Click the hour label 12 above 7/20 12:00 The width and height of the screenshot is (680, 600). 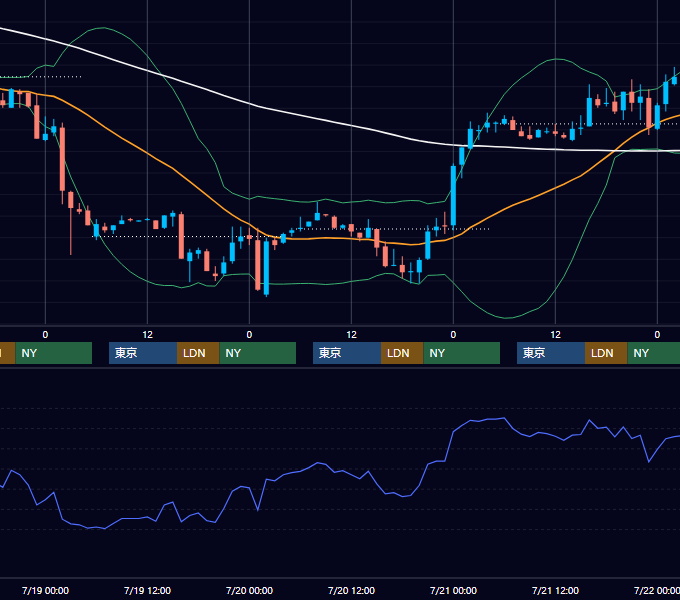pyautogui.click(x=351, y=335)
